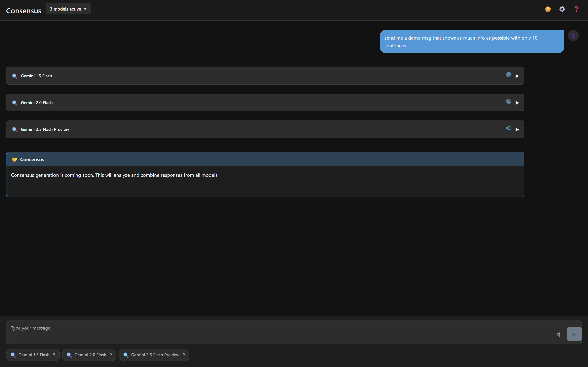Click the Consensus panel header

click(x=265, y=159)
